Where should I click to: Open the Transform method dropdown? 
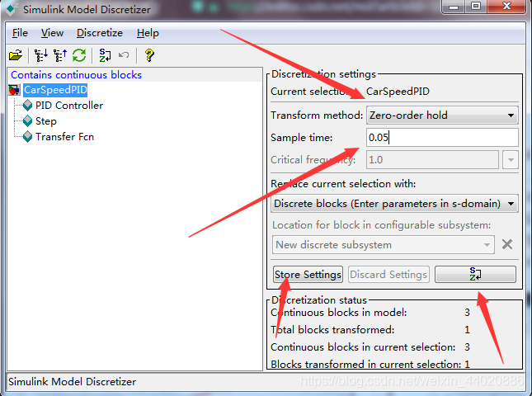[x=442, y=115]
